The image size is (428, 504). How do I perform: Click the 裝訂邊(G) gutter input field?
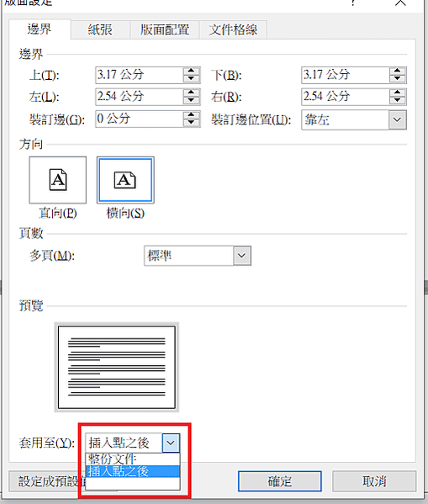tap(139, 119)
